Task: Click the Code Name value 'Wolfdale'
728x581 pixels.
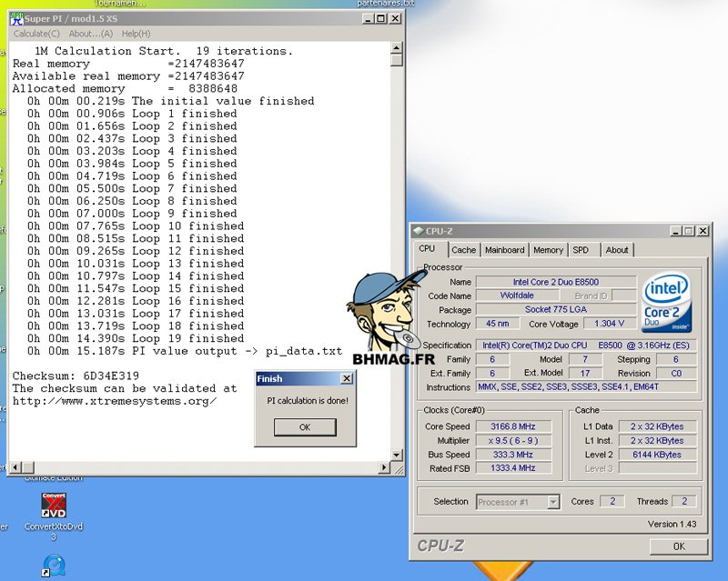Action: (x=517, y=296)
